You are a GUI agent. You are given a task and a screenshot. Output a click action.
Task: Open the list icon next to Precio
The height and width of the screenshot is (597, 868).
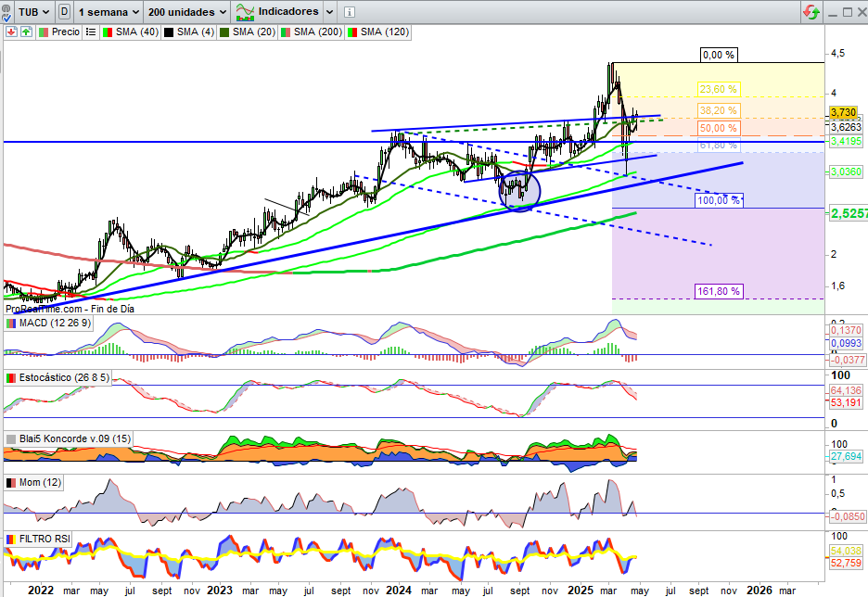pos(91,32)
